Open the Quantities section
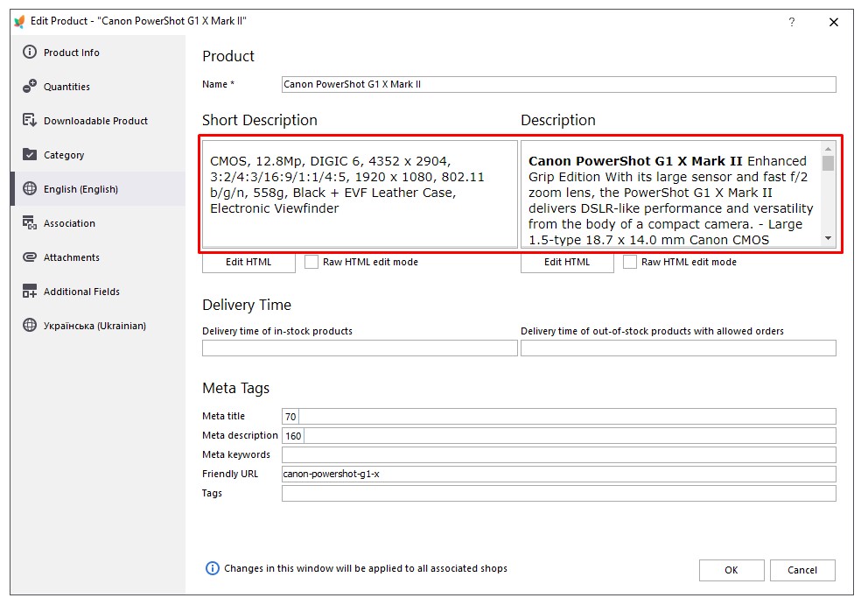 [x=99, y=87]
